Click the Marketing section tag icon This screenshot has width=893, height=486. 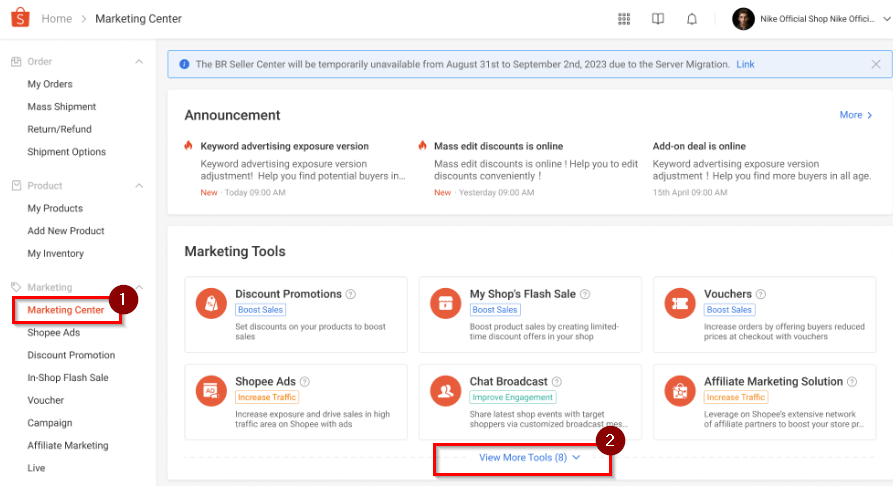pos(16,287)
